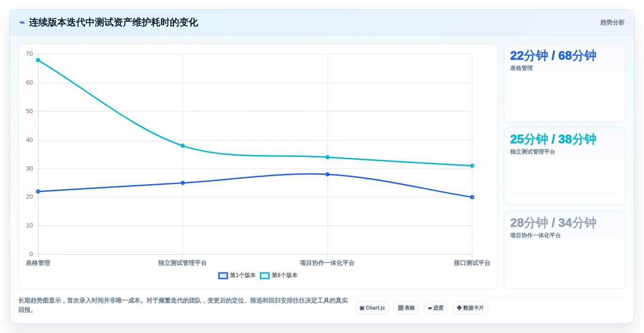Click the blue data point at 25 for 独立测试管理平台

tap(183, 183)
